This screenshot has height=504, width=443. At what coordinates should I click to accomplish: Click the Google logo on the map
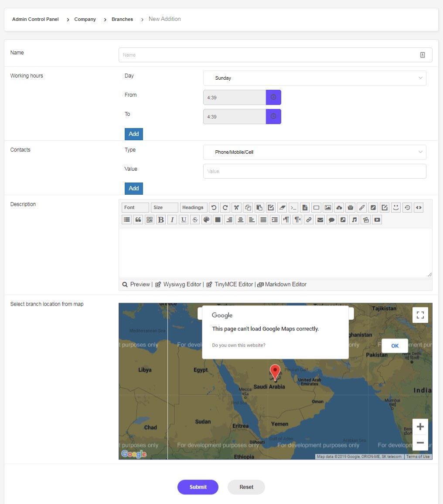coord(134,453)
